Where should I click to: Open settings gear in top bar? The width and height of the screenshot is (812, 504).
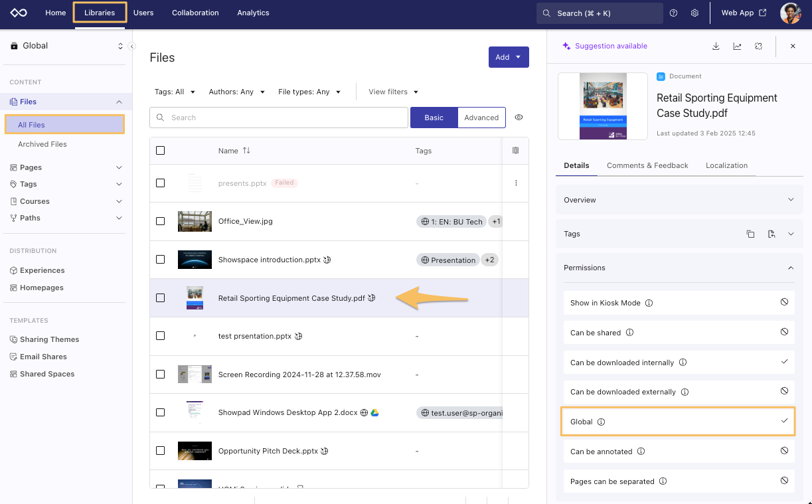(694, 13)
